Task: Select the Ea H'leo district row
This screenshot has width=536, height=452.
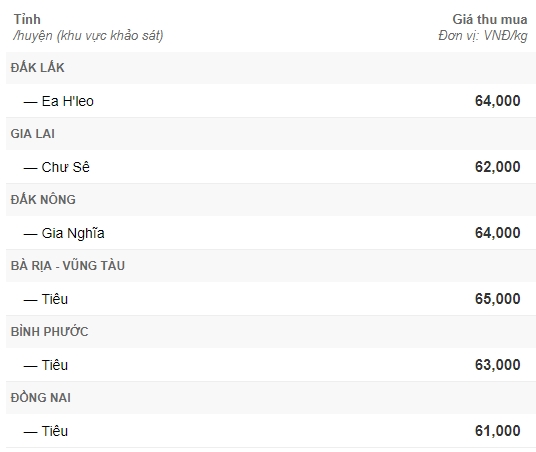Action: click(271, 101)
